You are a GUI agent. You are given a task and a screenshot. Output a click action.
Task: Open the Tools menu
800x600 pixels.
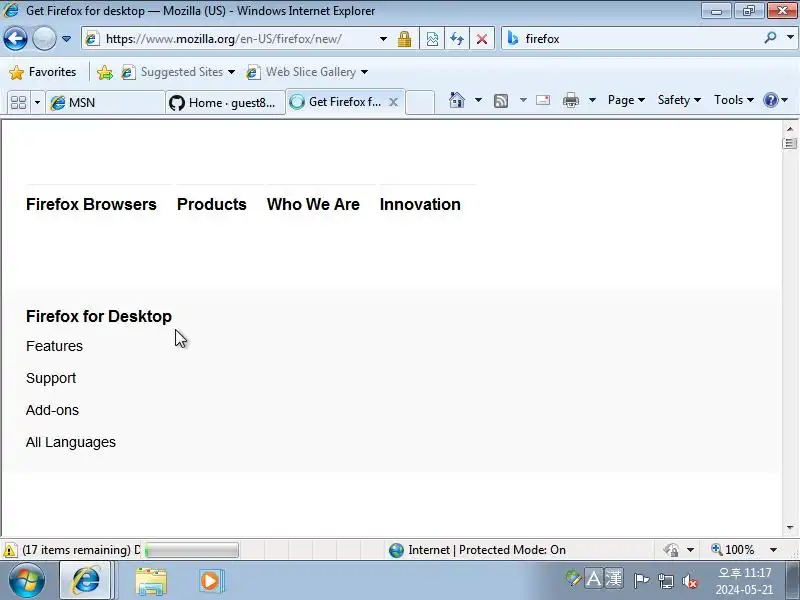point(734,100)
